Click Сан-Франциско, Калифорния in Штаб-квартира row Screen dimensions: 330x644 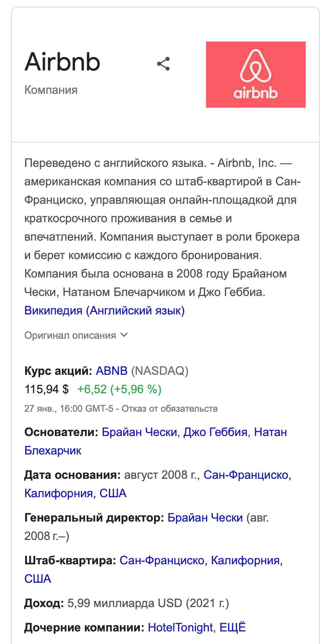pos(201,561)
